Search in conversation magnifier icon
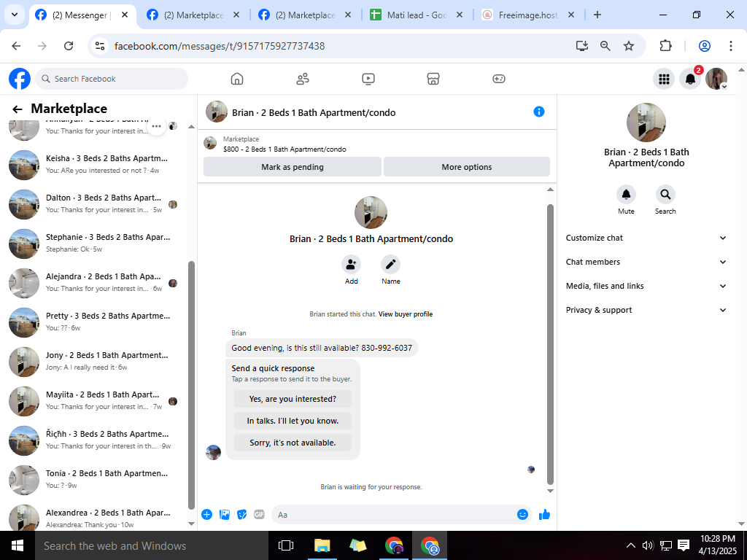Screen dimensions: 747x560 pyautogui.click(x=665, y=194)
